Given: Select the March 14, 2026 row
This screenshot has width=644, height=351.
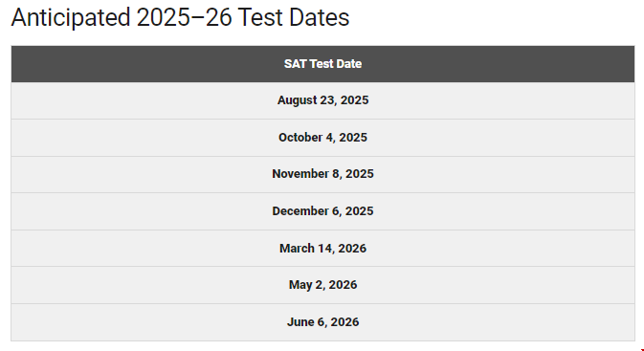Looking at the screenshot, I should click(322, 249).
